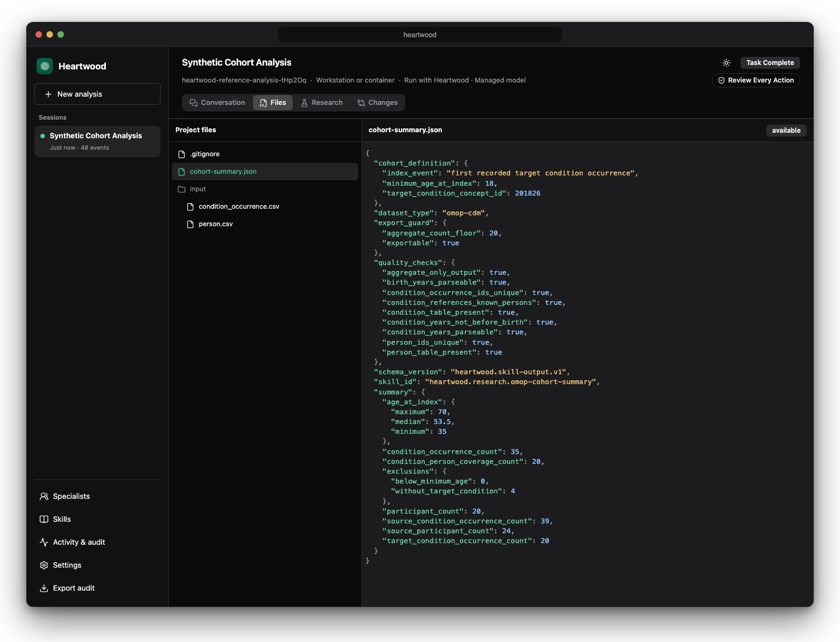Click the Conversation tab chat icon
Viewport: 840px width, 642px height.
pos(193,103)
